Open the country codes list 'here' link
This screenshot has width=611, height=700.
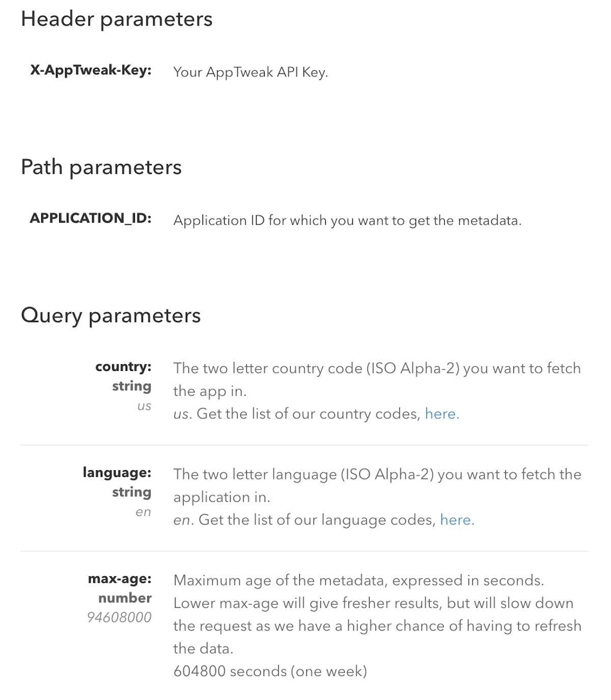tap(441, 414)
